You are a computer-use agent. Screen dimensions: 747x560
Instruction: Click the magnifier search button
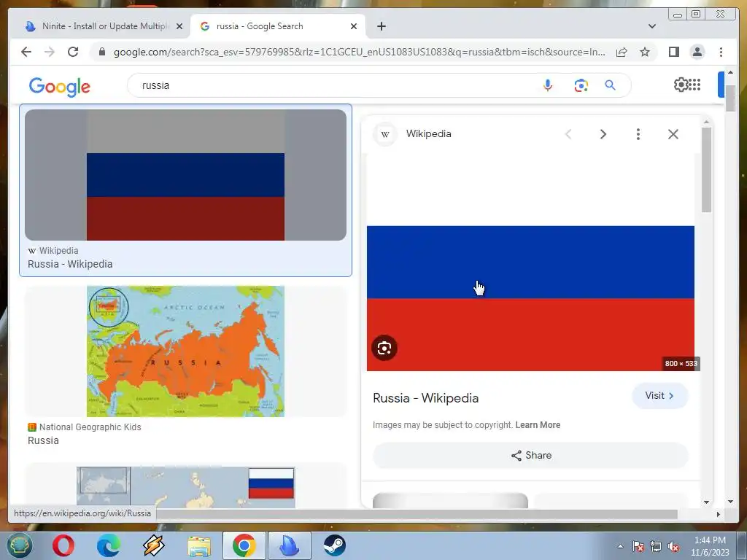(610, 85)
